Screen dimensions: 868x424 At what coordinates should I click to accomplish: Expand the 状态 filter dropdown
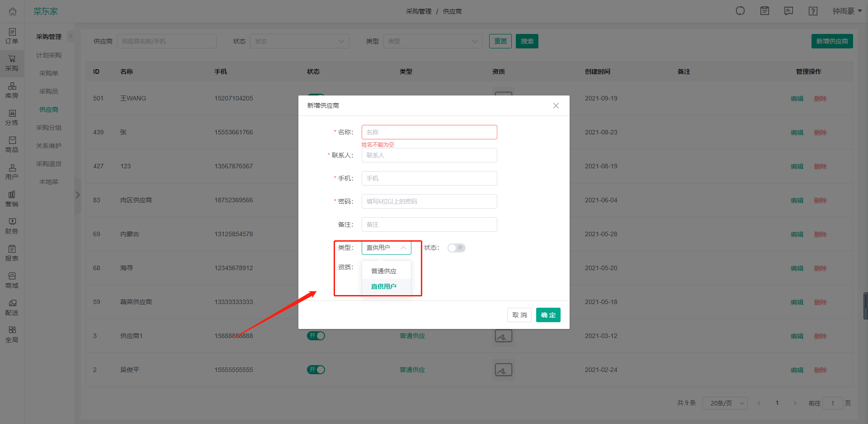click(299, 41)
